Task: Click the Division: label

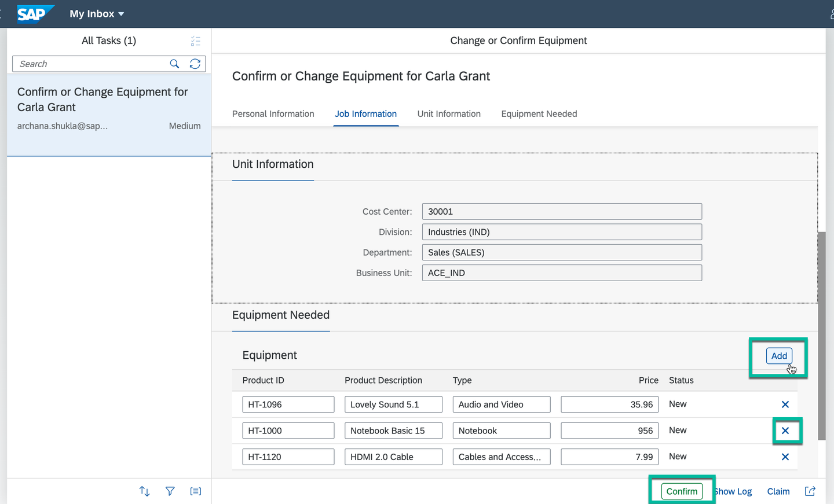Action: pos(396,232)
